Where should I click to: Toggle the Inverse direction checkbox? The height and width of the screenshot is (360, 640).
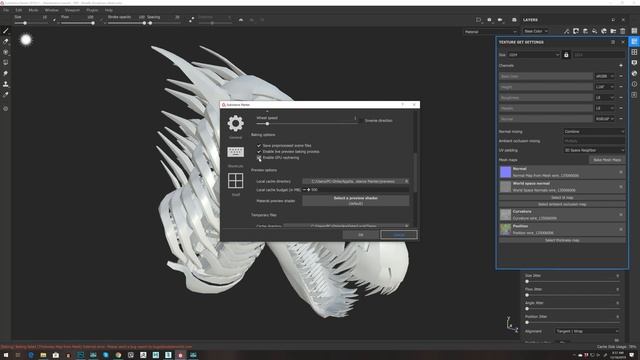(361, 121)
